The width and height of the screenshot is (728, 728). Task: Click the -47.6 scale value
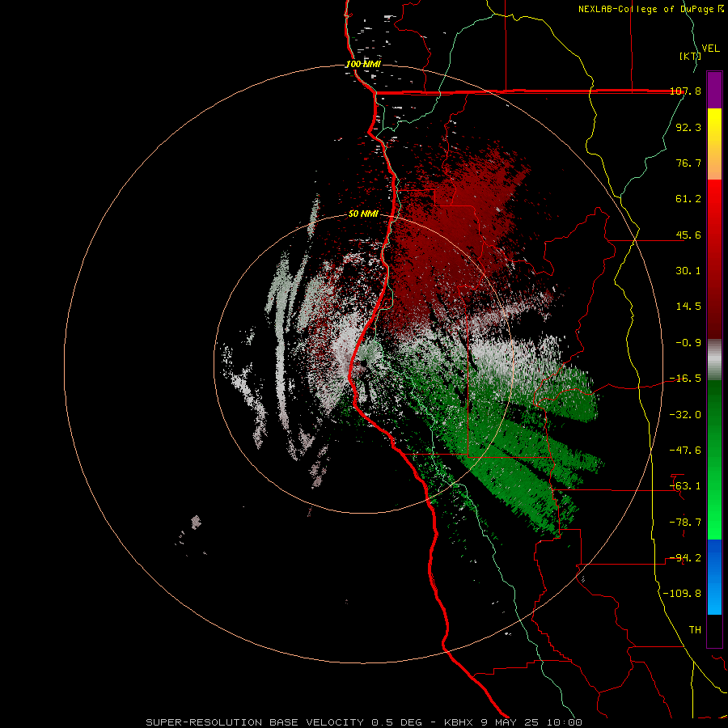click(x=686, y=450)
